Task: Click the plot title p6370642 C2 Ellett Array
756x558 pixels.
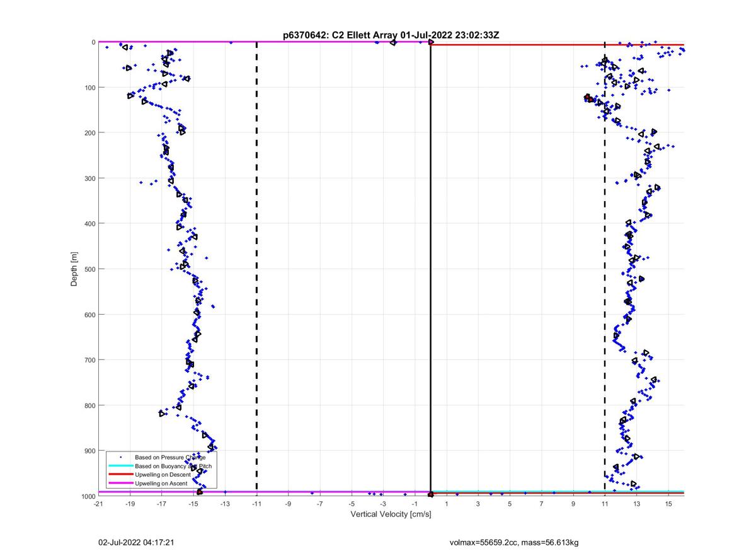Action: point(391,35)
